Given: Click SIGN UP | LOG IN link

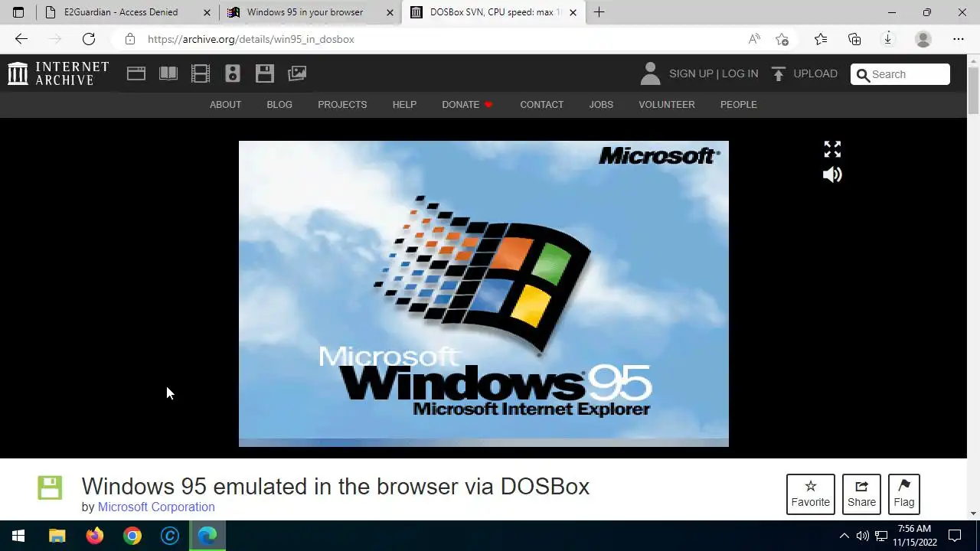Looking at the screenshot, I should click(714, 73).
